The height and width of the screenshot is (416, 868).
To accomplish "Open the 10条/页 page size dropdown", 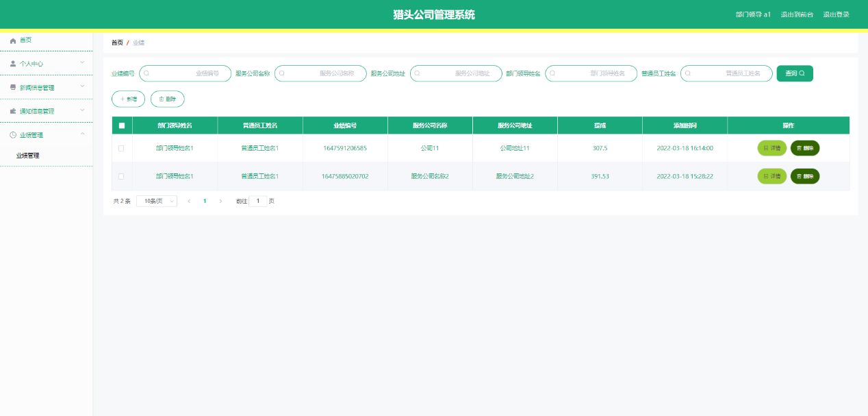I will click(157, 201).
